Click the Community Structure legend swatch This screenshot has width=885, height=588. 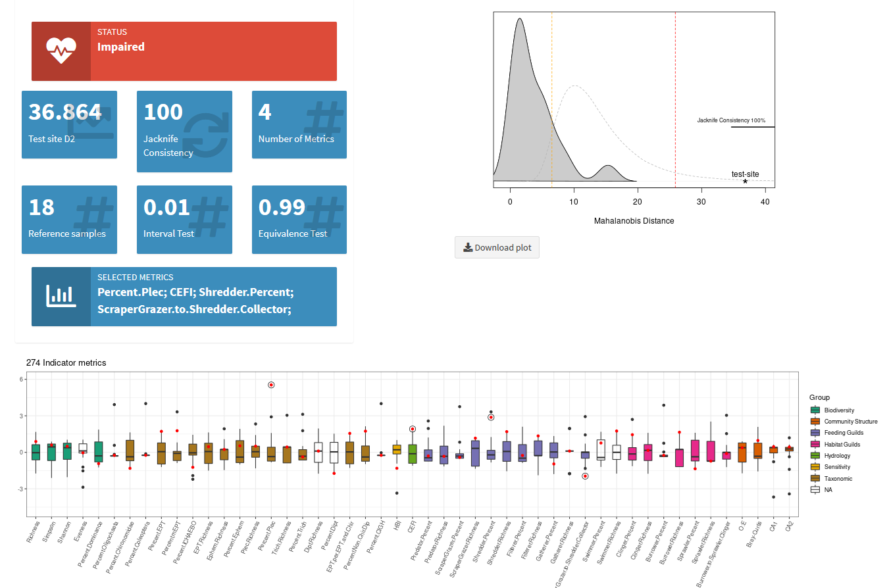tap(815, 422)
